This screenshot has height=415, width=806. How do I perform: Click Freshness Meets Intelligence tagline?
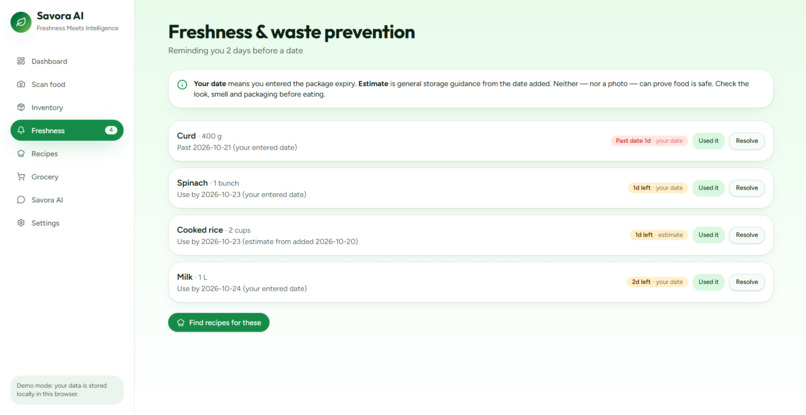(77, 28)
